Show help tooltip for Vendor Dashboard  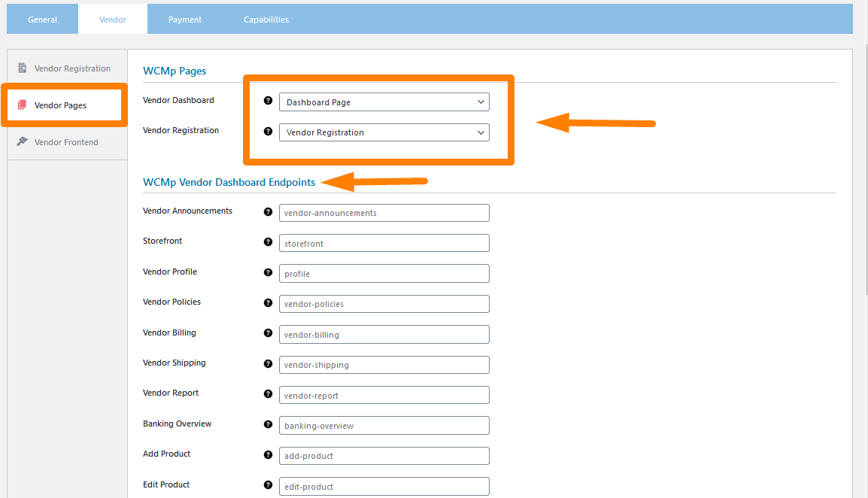[268, 100]
